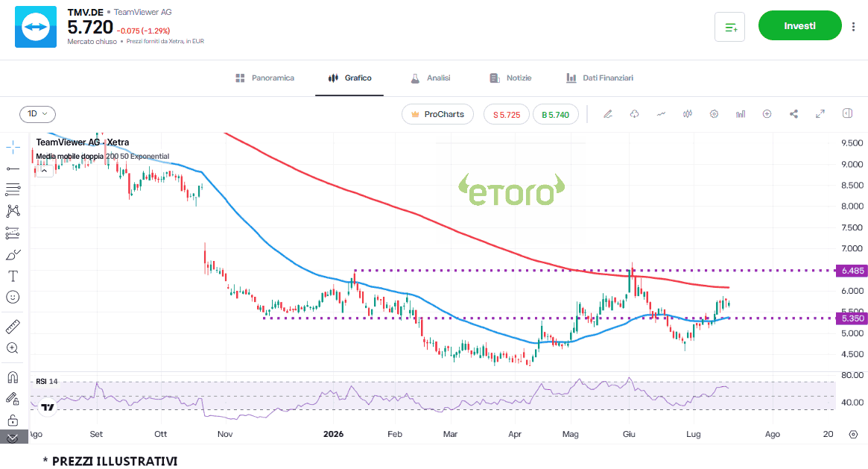Activate the zoom in tool
The width and height of the screenshot is (868, 469).
(x=13, y=348)
